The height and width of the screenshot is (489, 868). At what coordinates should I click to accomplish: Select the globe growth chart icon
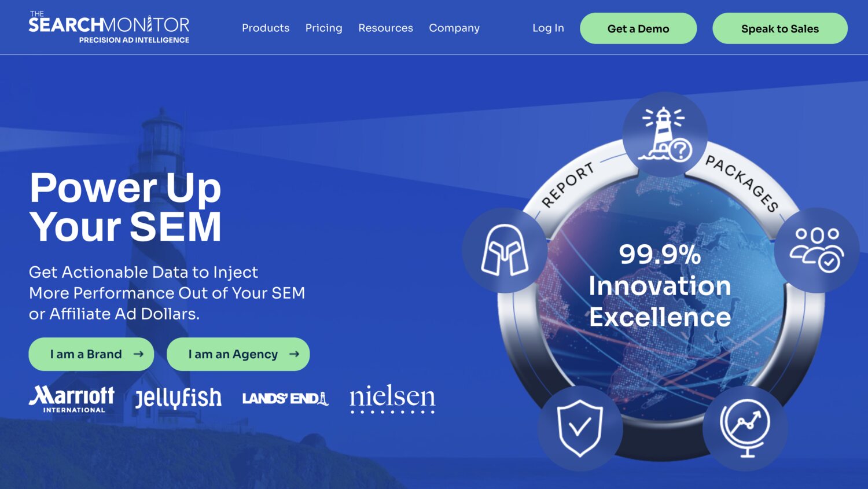[x=745, y=428]
